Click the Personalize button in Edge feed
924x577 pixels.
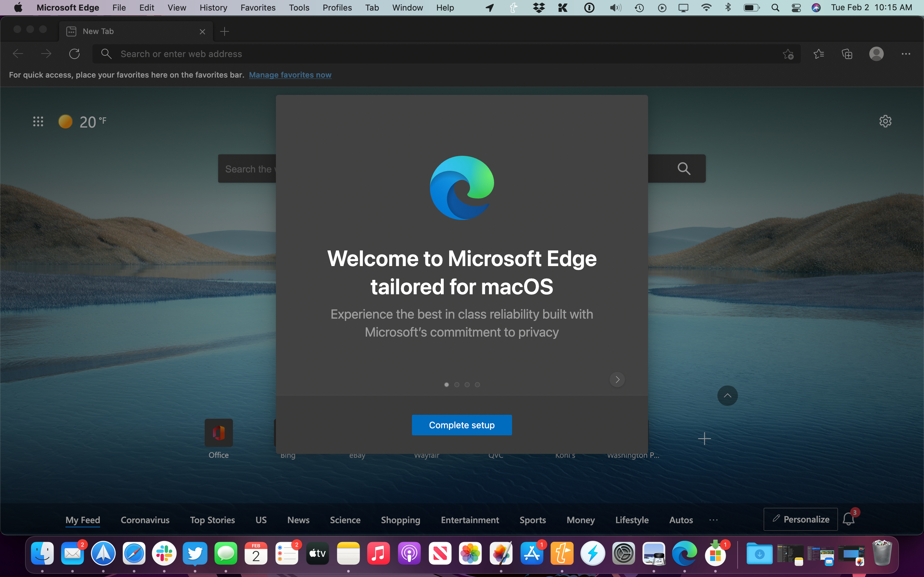800,519
